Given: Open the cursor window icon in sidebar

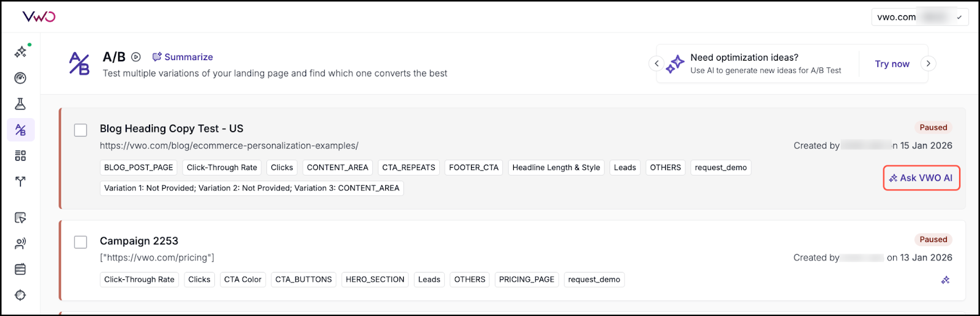Looking at the screenshot, I should [20, 218].
